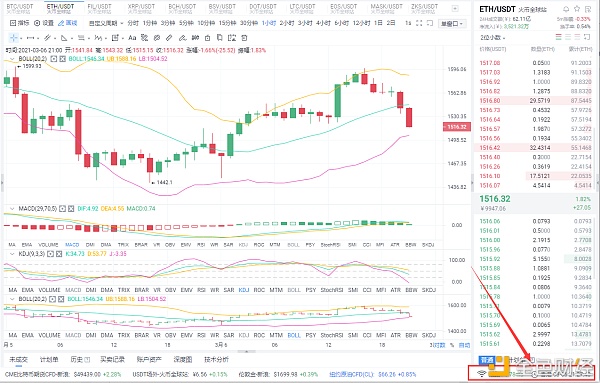Select the horizontal retracement lines tool
600x383 pixels.
pyautogui.click(x=81, y=38)
